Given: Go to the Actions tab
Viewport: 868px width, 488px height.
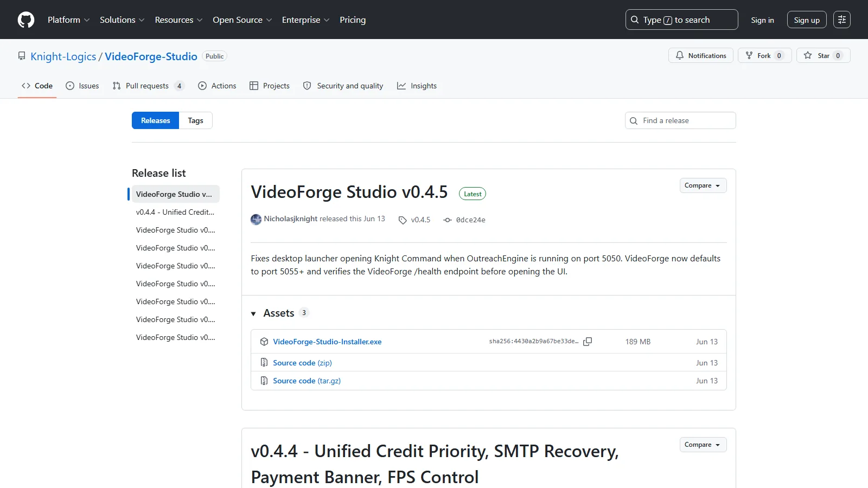Looking at the screenshot, I should [217, 86].
